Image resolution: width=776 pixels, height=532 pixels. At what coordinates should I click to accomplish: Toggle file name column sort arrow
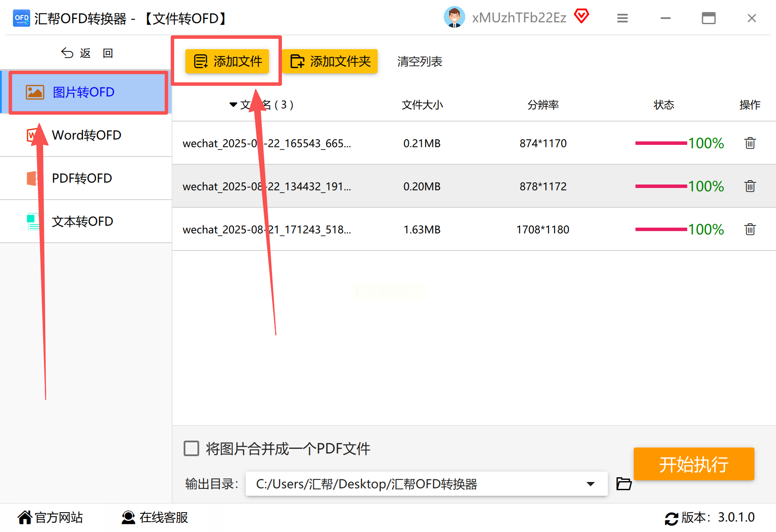coord(233,105)
